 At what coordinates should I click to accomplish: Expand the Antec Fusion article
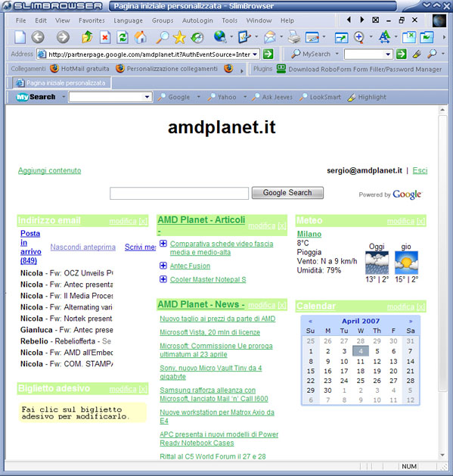click(163, 266)
